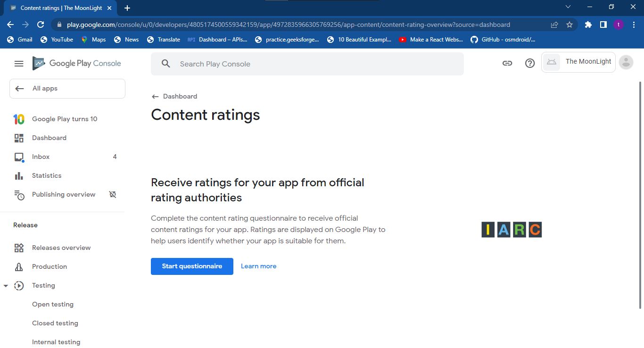
Task: Open the Dashboard – APIs bookmark
Action: coord(217,40)
